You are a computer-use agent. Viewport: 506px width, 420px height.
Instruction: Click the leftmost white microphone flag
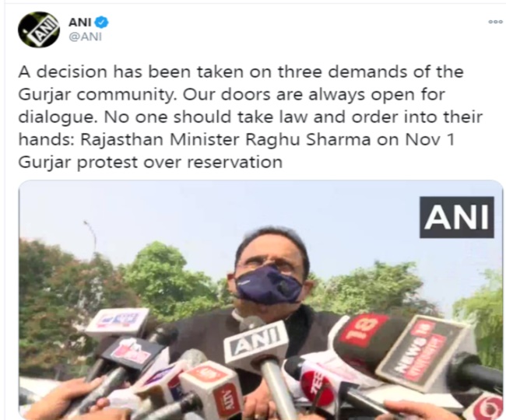[118, 322]
